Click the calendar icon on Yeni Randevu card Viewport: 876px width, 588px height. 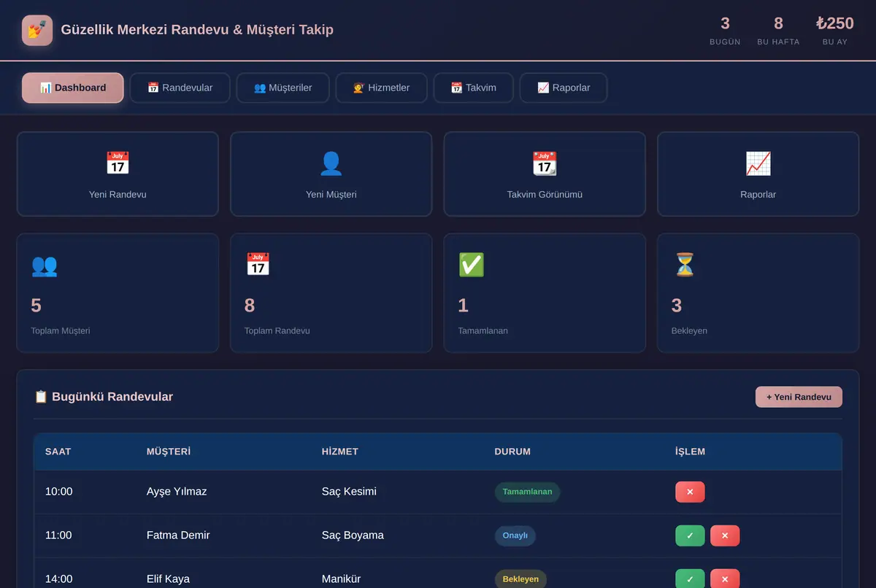[118, 163]
